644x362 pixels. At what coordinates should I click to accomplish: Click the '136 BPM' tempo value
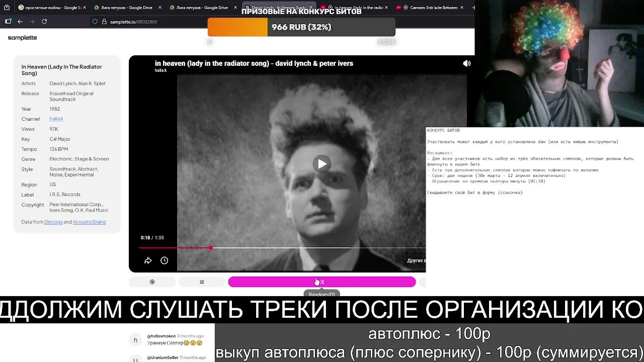point(59,149)
